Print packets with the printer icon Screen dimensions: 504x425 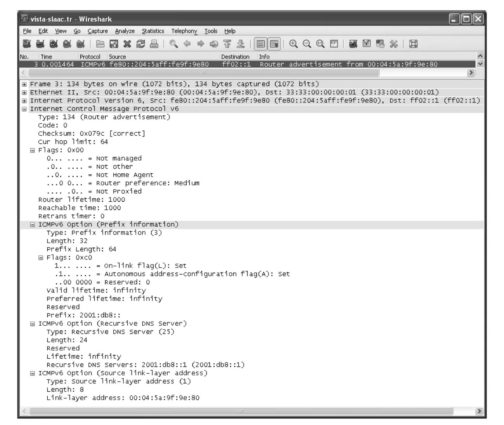click(x=154, y=44)
